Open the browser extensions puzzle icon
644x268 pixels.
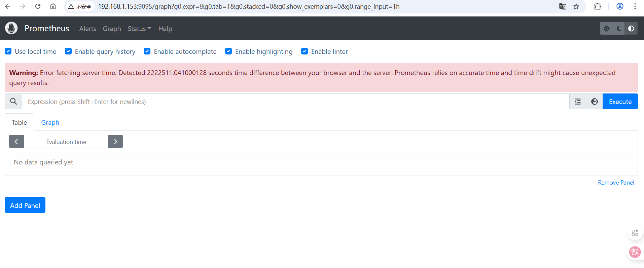point(598,6)
